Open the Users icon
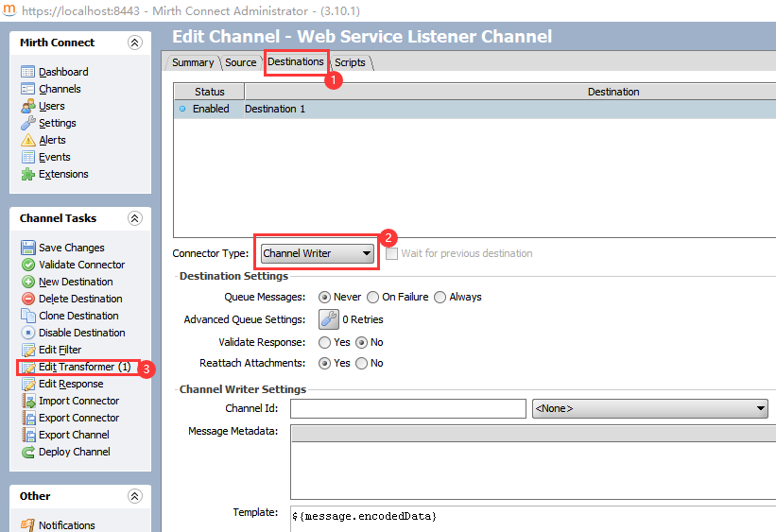This screenshot has width=776, height=532. pos(27,106)
